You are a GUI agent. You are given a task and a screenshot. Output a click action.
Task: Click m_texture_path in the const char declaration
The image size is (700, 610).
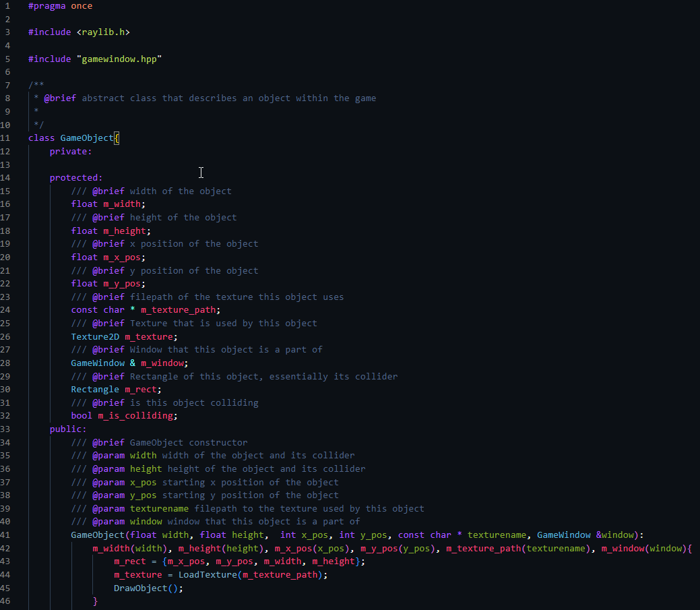178,310
